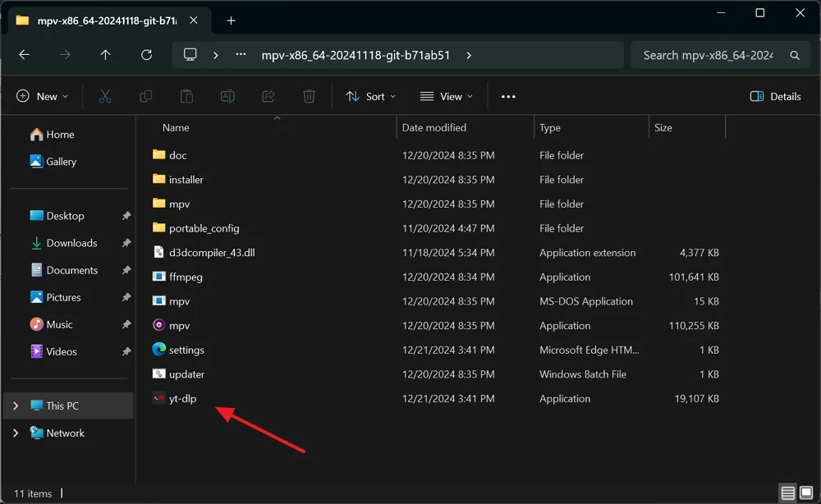Select the installer folder icon
The height and width of the screenshot is (504, 821).
point(158,179)
